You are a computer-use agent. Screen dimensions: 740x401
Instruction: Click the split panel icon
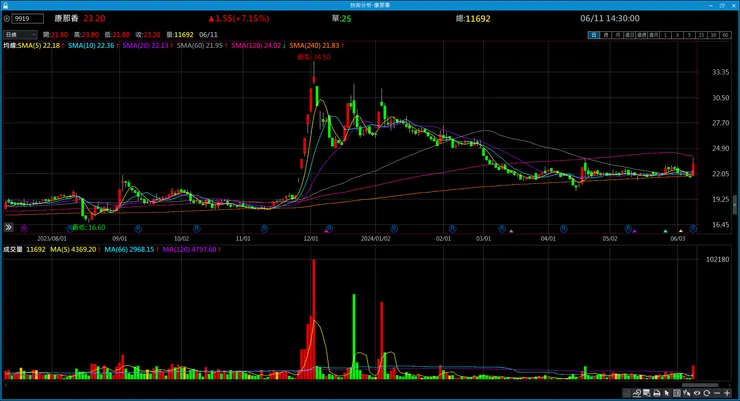(677, 393)
